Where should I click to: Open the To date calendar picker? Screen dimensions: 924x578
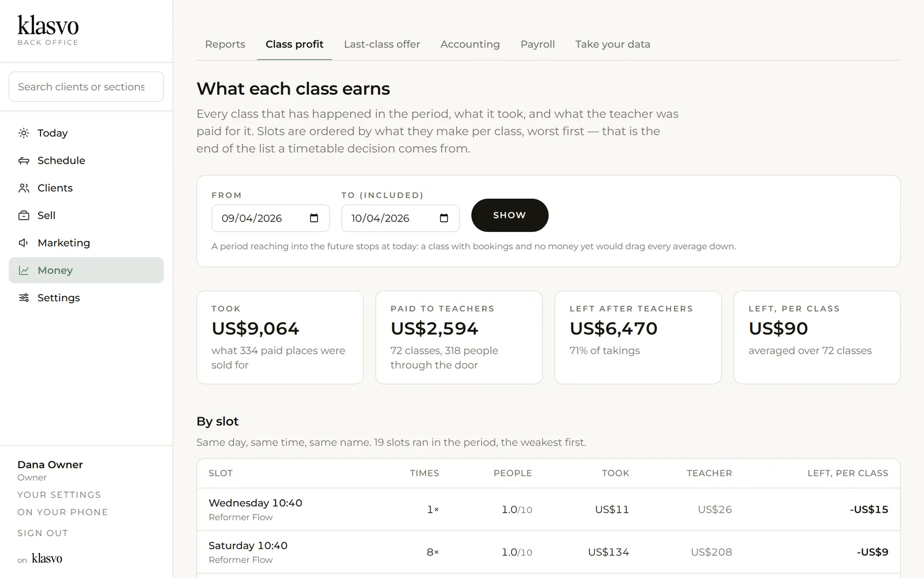coord(444,218)
